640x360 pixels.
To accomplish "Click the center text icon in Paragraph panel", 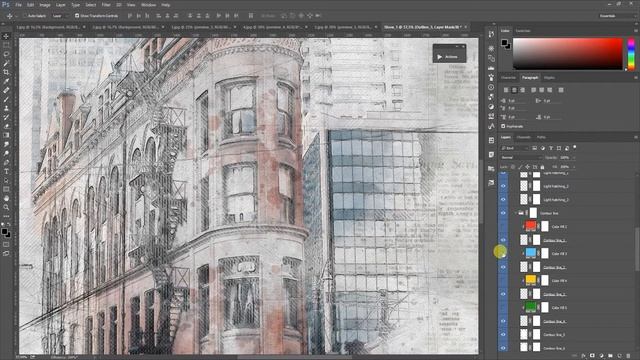I will (x=514, y=90).
